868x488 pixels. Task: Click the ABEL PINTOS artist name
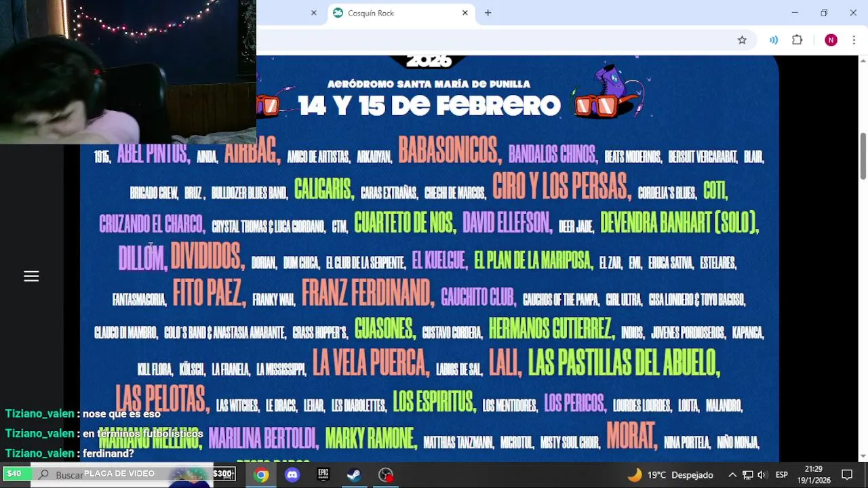coord(153,154)
